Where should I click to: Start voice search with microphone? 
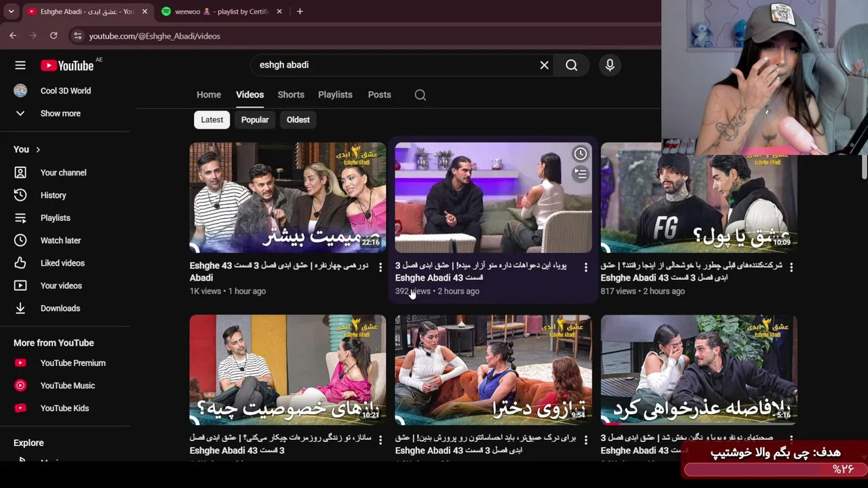click(x=610, y=65)
